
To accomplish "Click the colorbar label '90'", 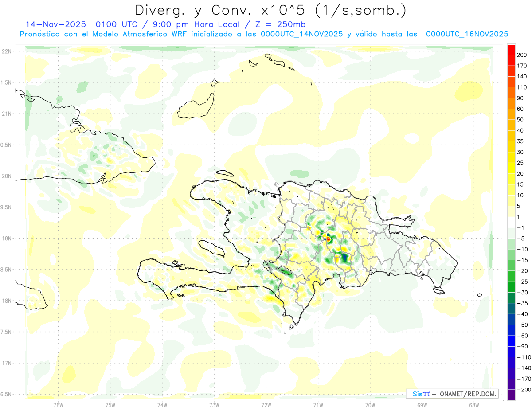I will (x=520, y=98).
